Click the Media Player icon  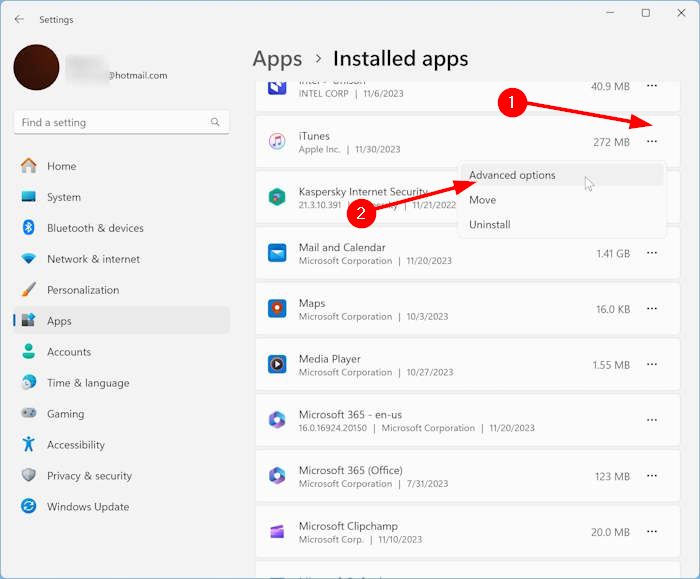point(277,364)
